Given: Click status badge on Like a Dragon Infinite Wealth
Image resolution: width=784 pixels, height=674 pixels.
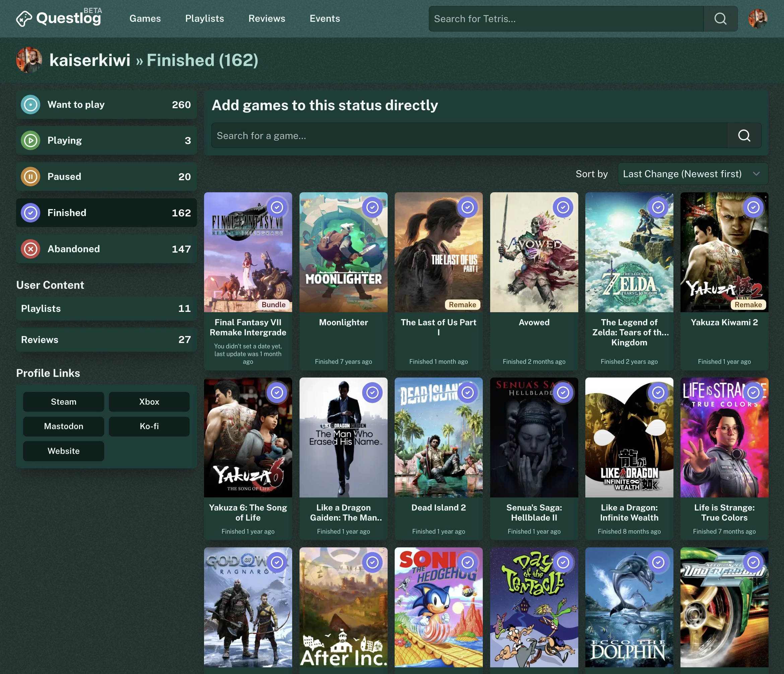Looking at the screenshot, I should click(658, 393).
